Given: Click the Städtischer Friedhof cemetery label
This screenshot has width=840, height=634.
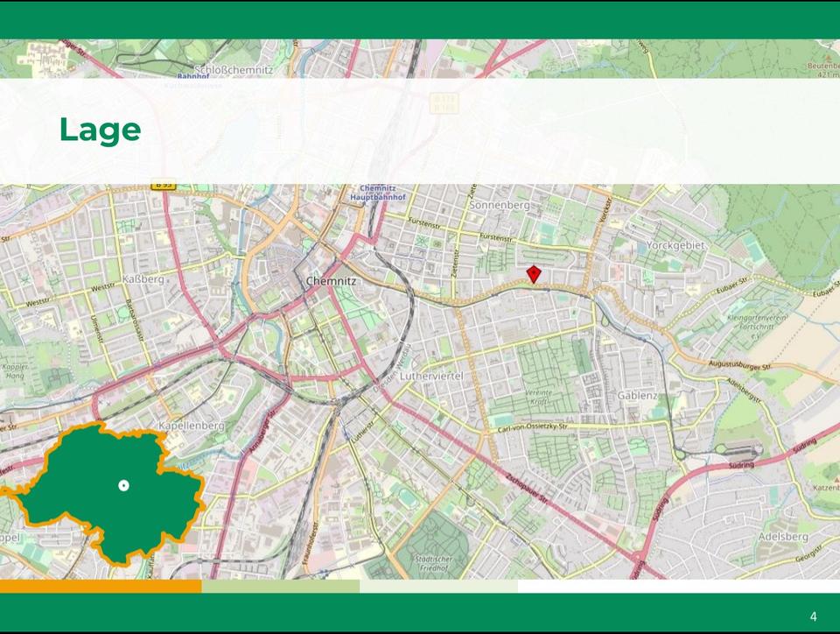Looking at the screenshot, I should click(x=432, y=562).
